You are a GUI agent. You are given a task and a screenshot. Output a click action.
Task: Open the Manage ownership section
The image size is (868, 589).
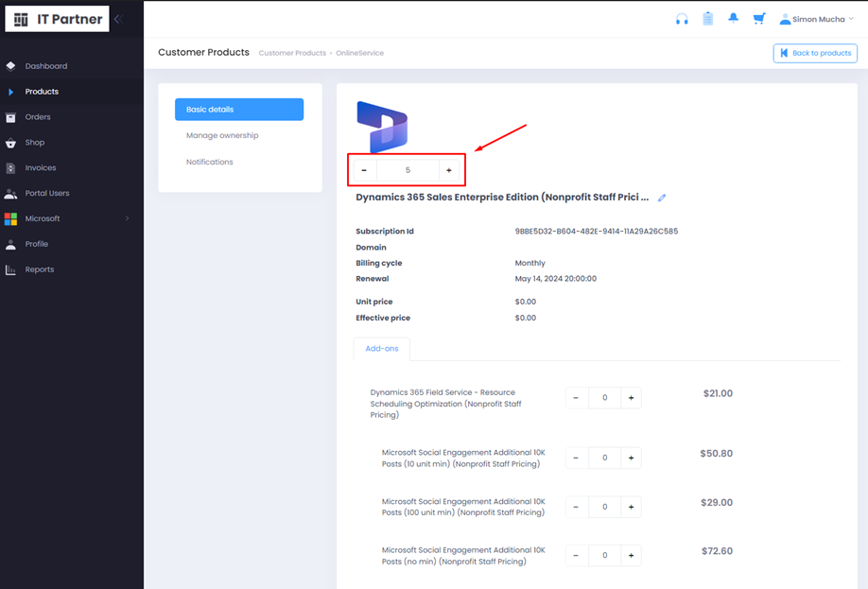tap(222, 135)
